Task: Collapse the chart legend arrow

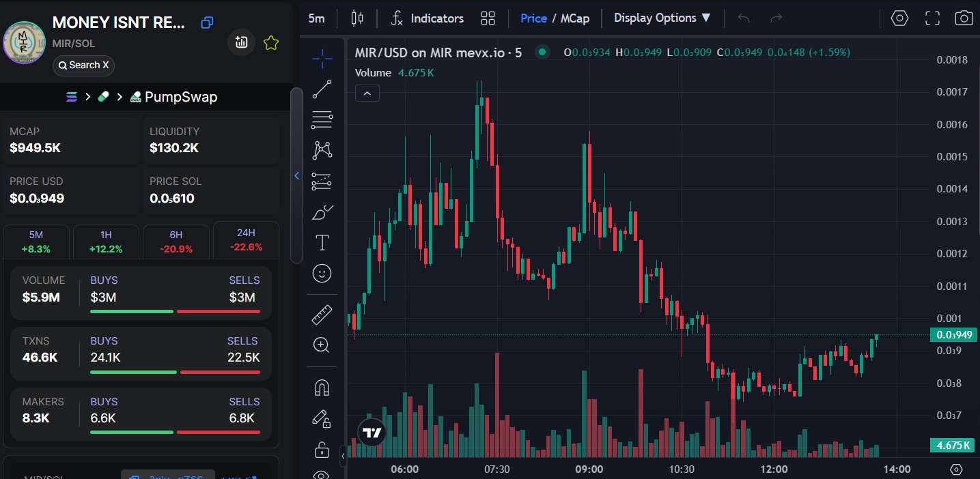Action: point(367,93)
